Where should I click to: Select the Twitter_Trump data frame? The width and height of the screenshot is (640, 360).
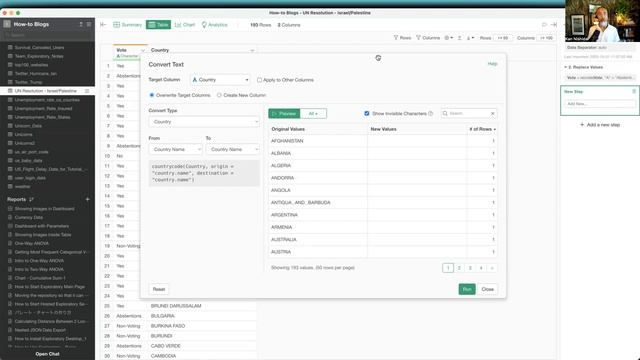[28, 82]
